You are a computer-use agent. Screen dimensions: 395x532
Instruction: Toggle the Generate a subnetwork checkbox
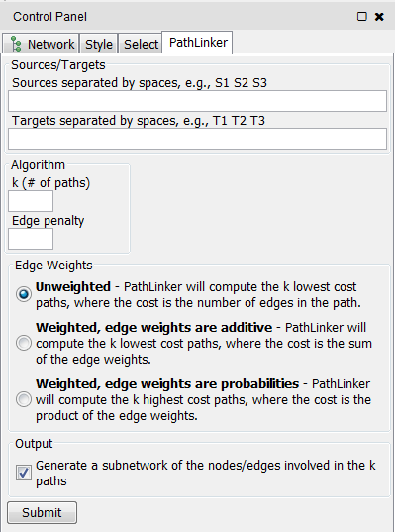point(24,473)
